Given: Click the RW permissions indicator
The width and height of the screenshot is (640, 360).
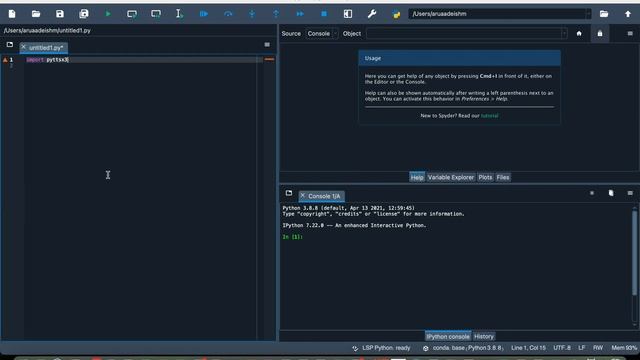Looking at the screenshot, I should click(x=598, y=348).
